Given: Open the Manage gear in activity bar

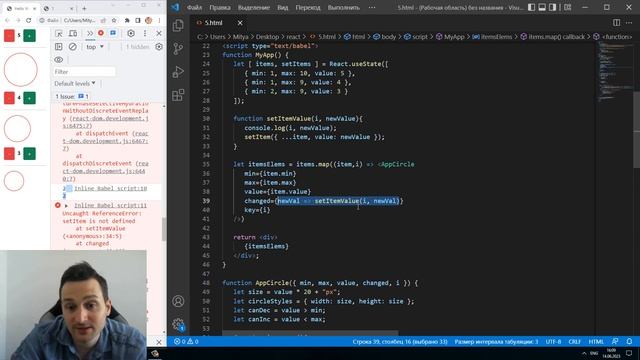Looking at the screenshot, I should (178, 324).
